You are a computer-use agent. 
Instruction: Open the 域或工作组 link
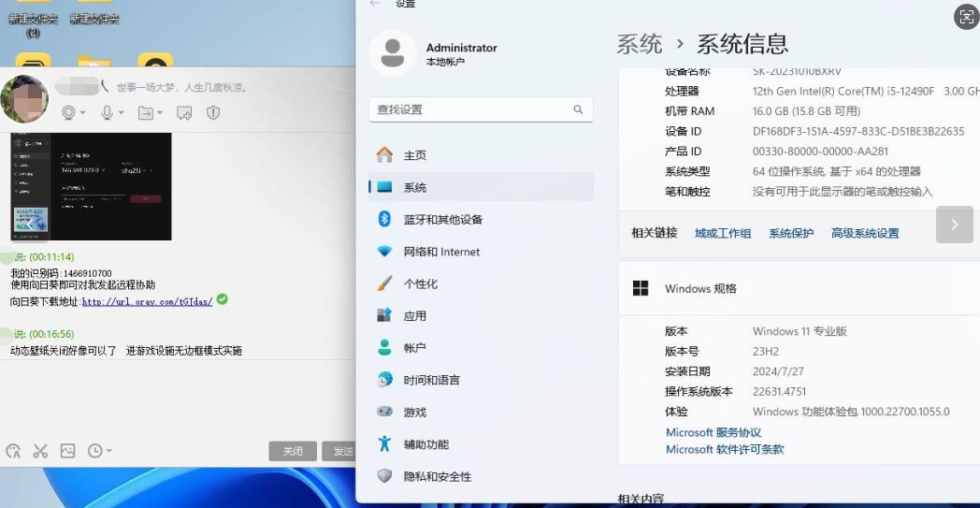723,233
